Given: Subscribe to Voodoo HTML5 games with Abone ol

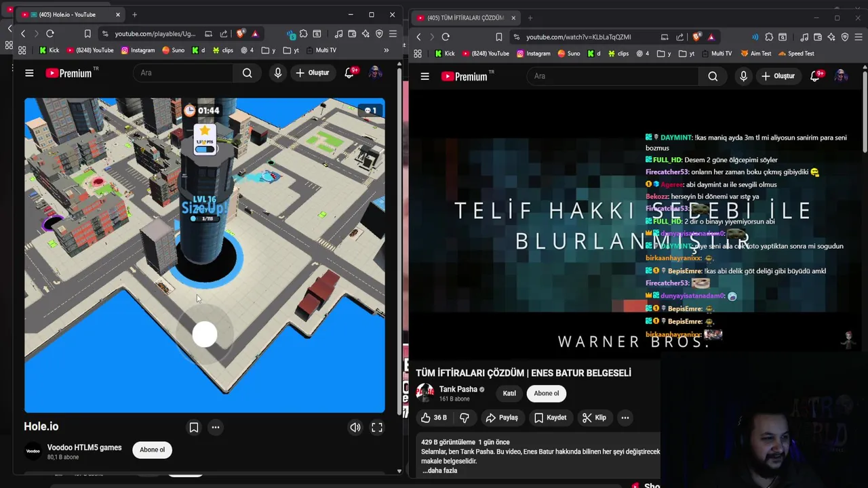Looking at the screenshot, I should [x=152, y=450].
